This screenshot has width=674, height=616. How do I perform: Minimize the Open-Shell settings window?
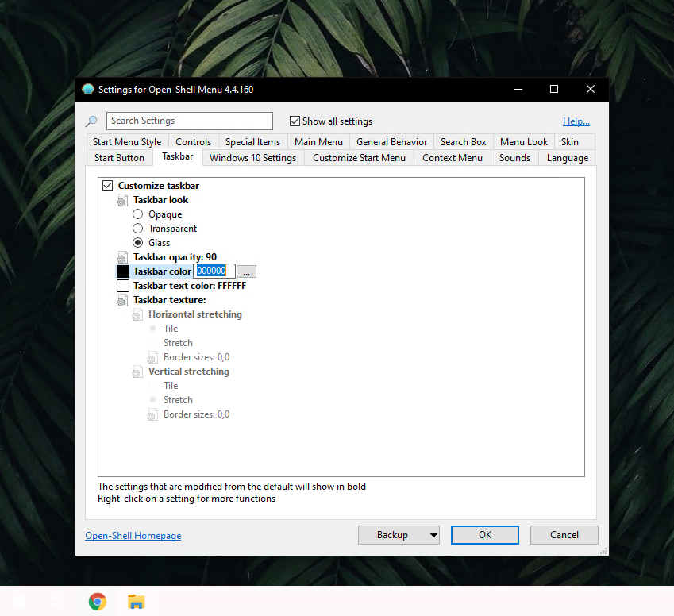518,90
